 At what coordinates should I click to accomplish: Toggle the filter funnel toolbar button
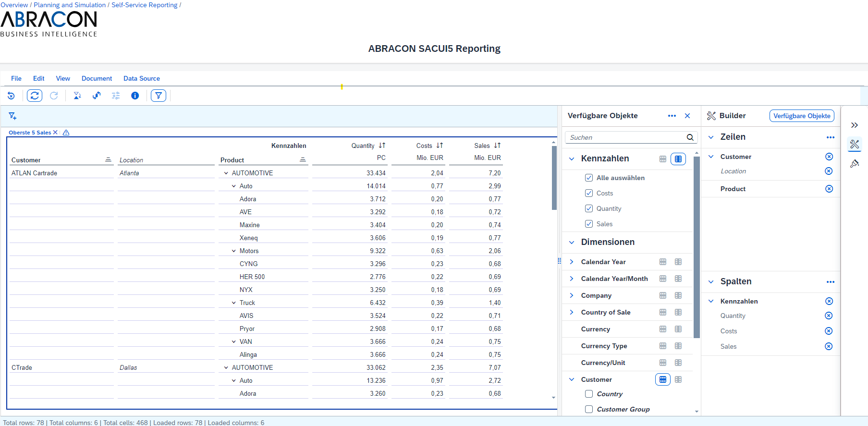pyautogui.click(x=159, y=96)
